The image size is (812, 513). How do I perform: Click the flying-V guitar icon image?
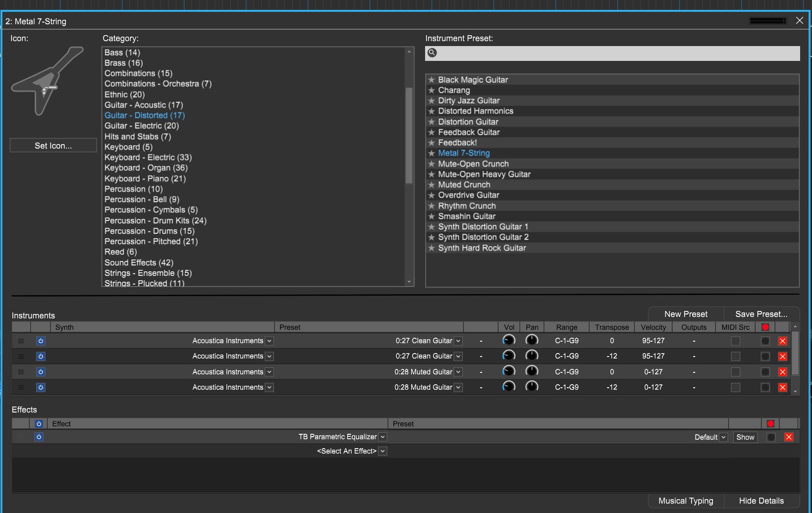[x=48, y=81]
